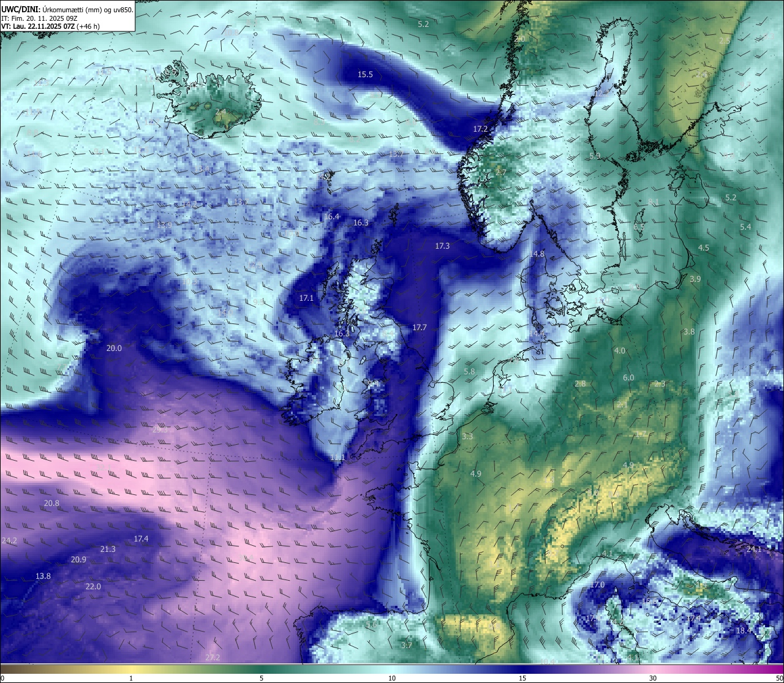
Task: Click the 6.0 value over Germany
Action: 628,377
